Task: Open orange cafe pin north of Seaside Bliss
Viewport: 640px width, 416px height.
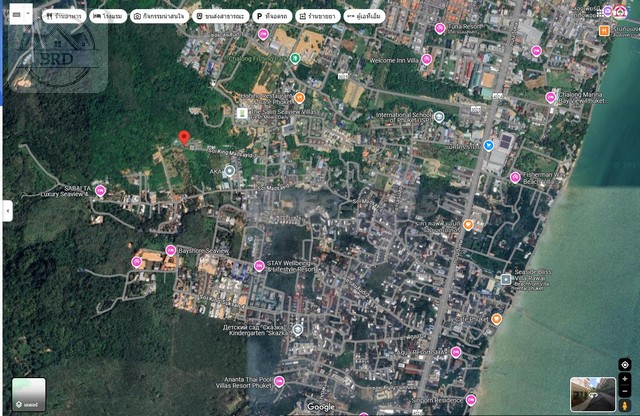Action: (468, 224)
